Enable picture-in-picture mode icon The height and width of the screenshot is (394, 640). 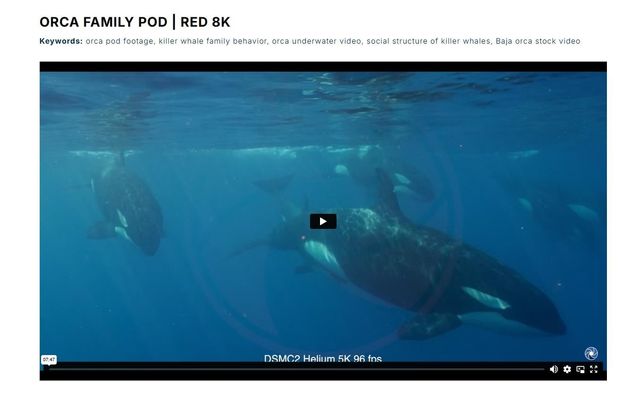580,369
